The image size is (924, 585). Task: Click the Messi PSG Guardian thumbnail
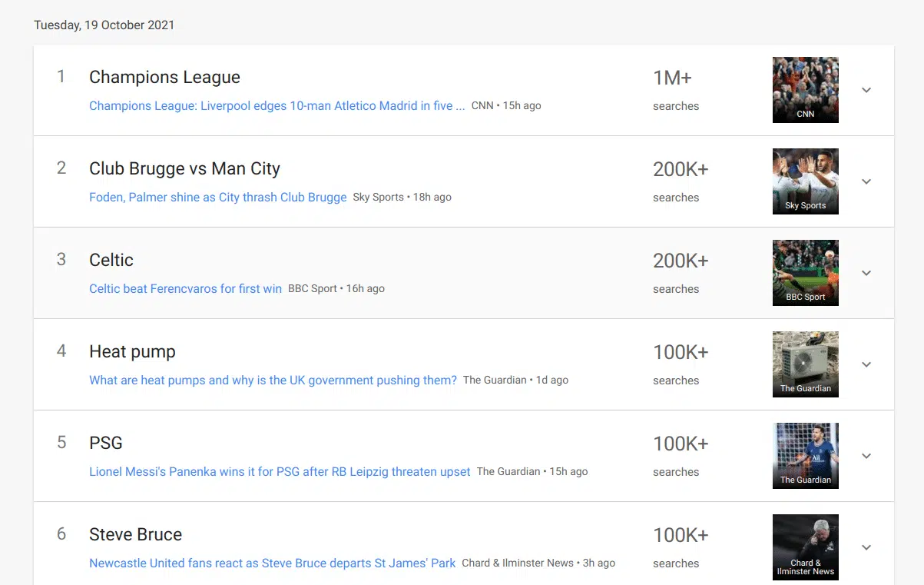806,456
